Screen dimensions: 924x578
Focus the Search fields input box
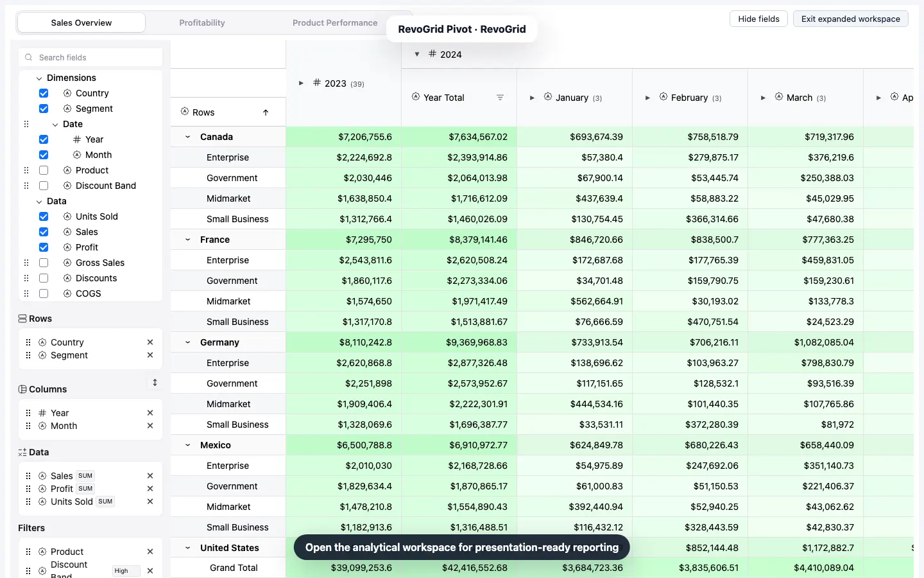tap(90, 57)
